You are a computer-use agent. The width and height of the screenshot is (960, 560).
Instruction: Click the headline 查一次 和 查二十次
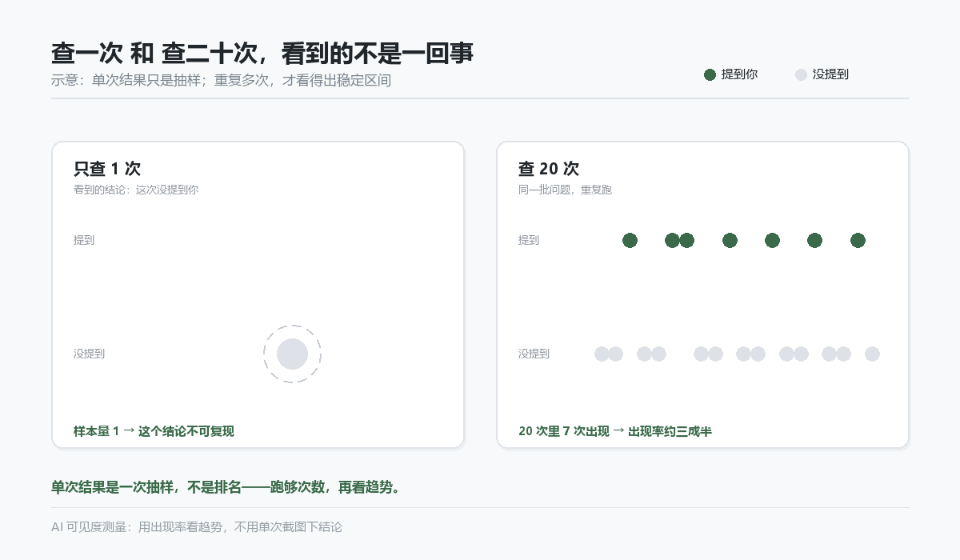262,53
